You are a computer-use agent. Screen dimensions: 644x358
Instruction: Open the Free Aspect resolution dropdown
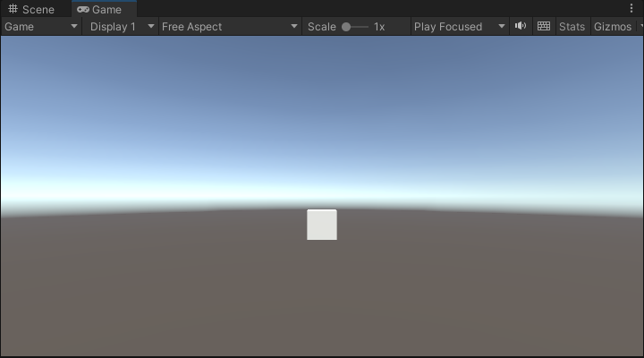(x=229, y=26)
